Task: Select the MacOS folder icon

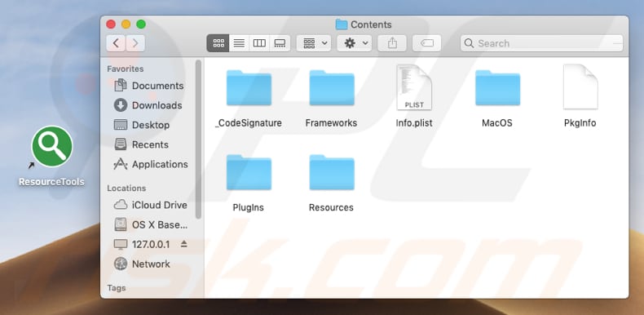Action: coord(498,87)
